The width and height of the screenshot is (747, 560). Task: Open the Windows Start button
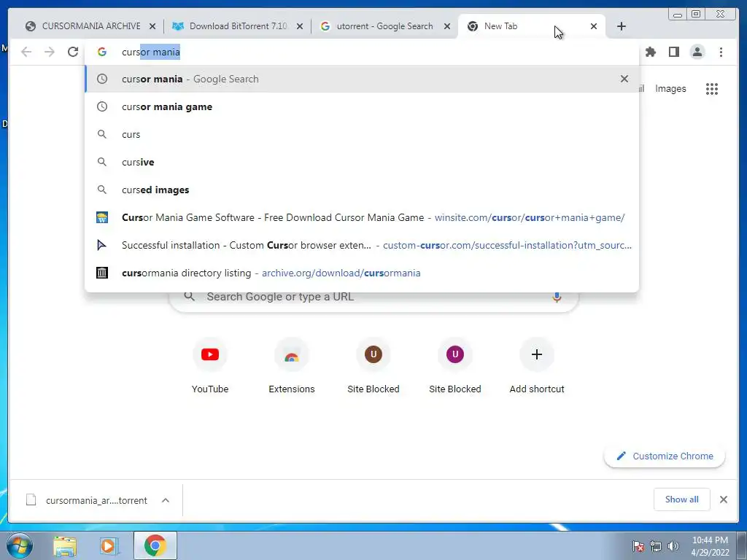[x=20, y=545]
